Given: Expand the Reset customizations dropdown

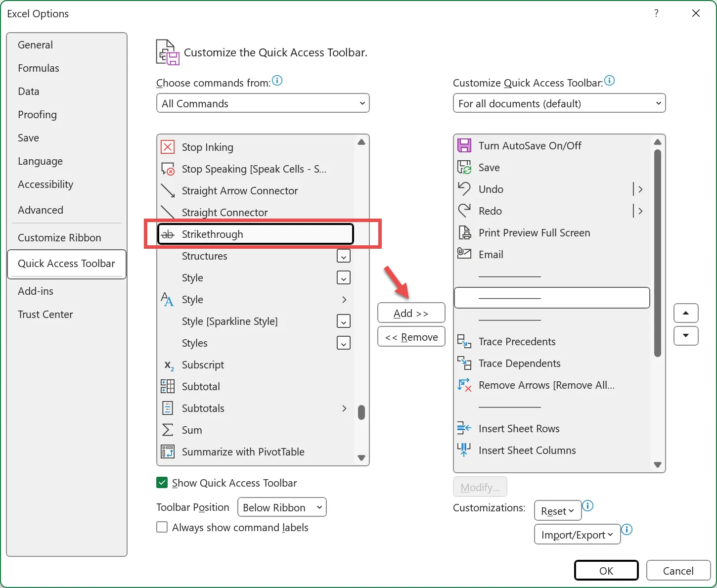Looking at the screenshot, I should pyautogui.click(x=557, y=511).
